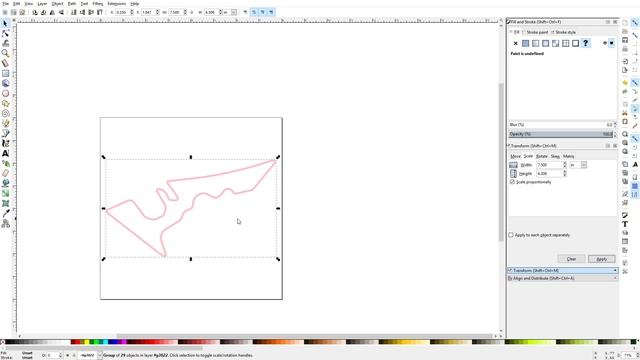
Task: Open the Transform unit dropdown
Action: point(578,165)
